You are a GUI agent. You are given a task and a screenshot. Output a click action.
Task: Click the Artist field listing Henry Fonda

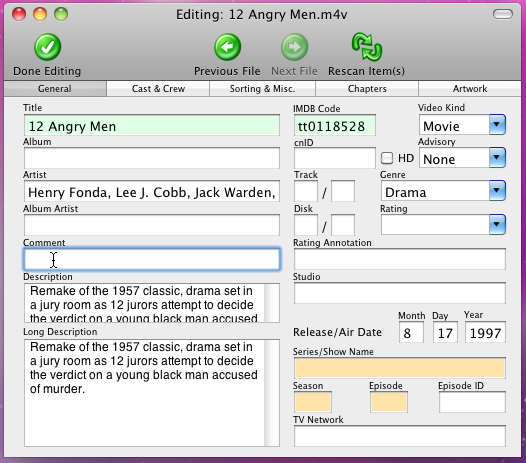[x=152, y=191]
